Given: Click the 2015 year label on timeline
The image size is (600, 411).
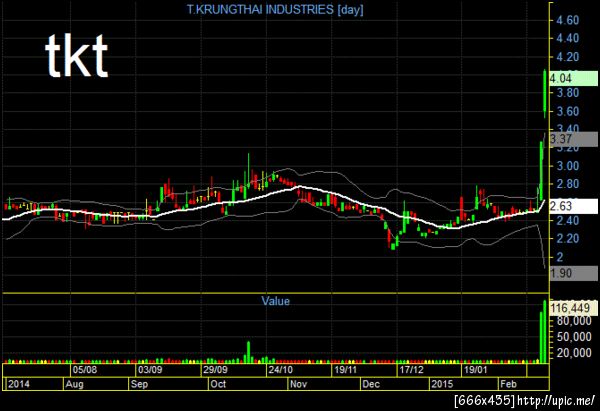Looking at the screenshot, I should coord(442,384).
